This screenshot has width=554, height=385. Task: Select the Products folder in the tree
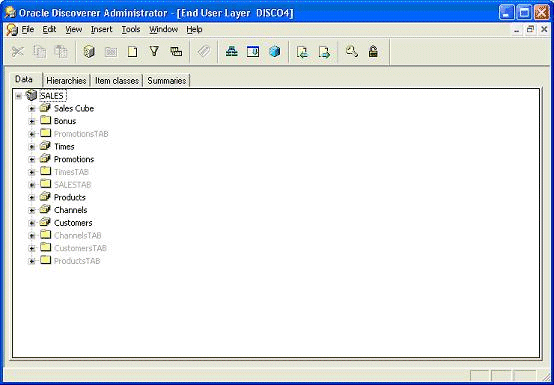[x=70, y=197]
